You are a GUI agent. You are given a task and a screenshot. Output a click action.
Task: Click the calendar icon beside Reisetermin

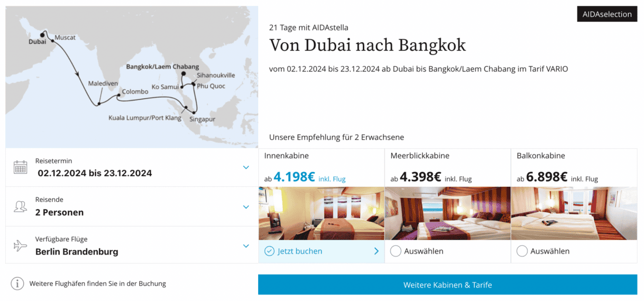pos(20,167)
